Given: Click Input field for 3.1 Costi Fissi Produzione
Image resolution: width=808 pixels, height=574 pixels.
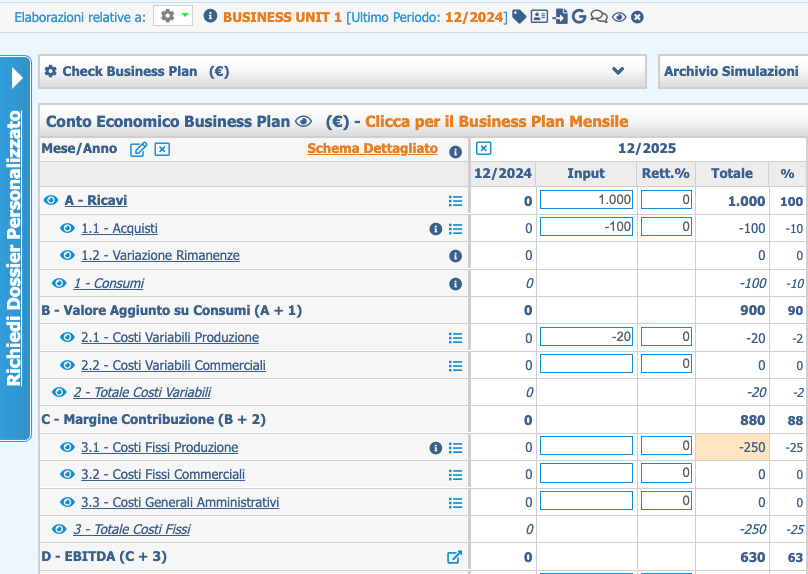Looking at the screenshot, I should coord(586,446).
